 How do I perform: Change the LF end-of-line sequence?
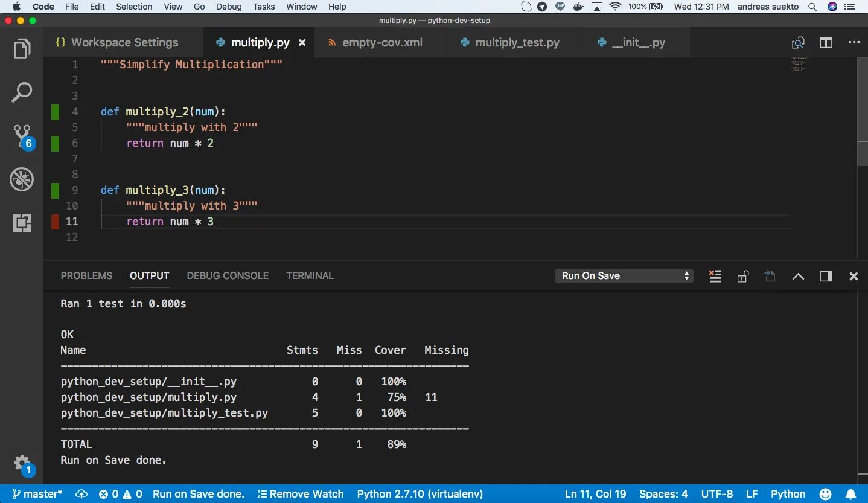(x=752, y=494)
